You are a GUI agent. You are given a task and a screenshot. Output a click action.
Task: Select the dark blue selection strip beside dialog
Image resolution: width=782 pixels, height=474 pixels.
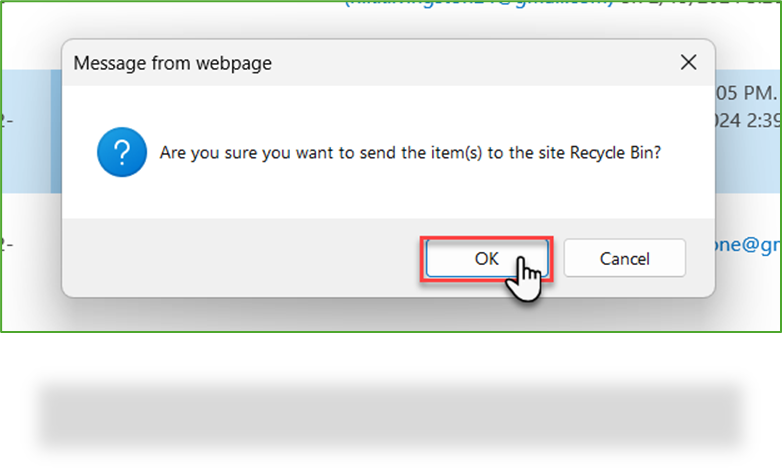(x=56, y=131)
